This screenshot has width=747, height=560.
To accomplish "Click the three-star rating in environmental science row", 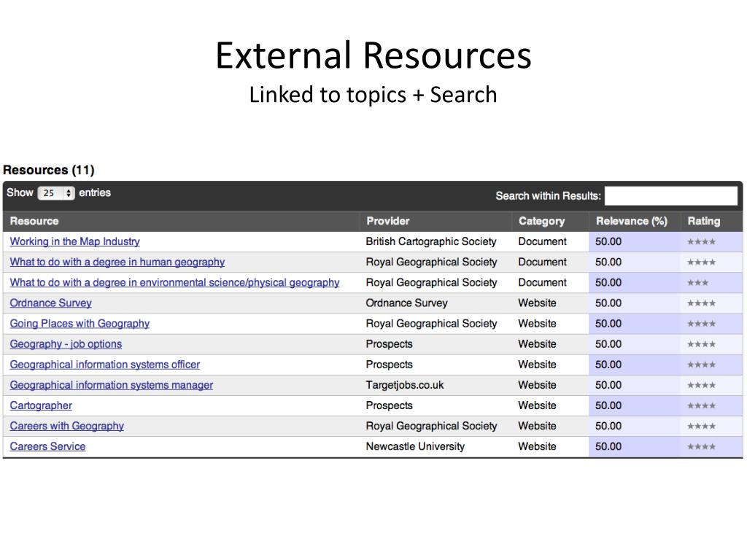I will [697, 283].
